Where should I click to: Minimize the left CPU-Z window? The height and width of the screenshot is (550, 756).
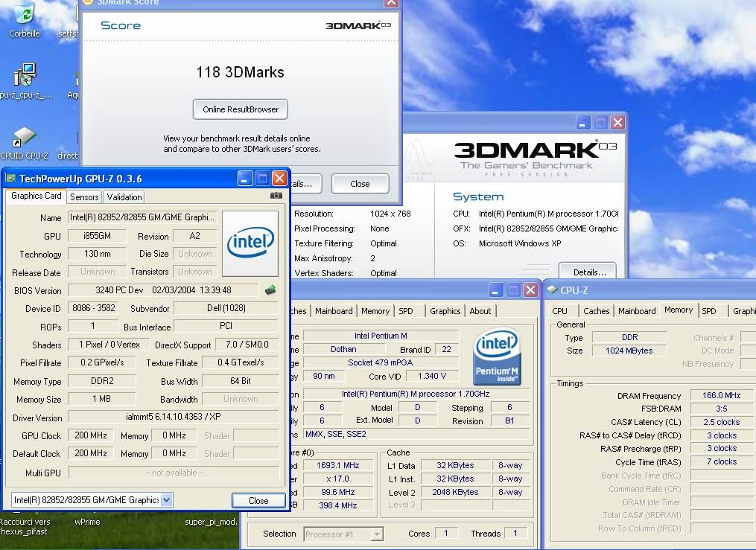coord(495,290)
